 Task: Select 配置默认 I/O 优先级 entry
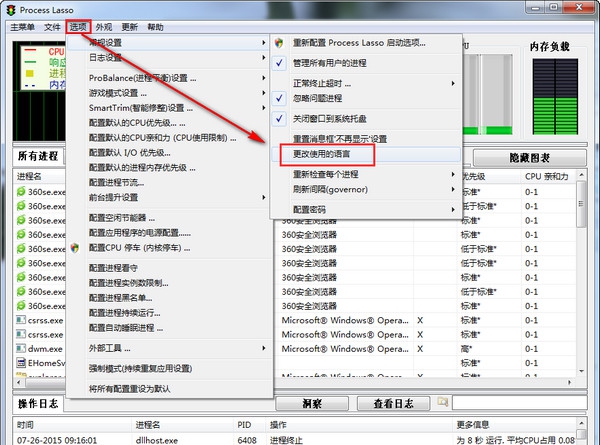pos(168,153)
